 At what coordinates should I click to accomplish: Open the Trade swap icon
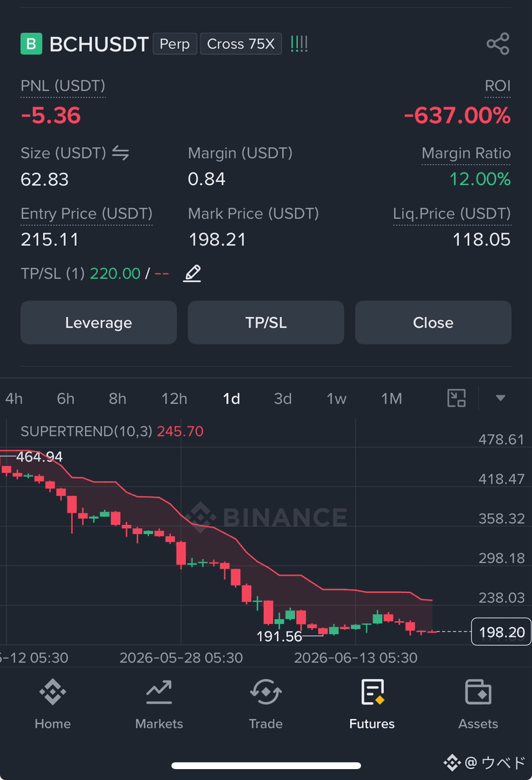click(x=265, y=692)
